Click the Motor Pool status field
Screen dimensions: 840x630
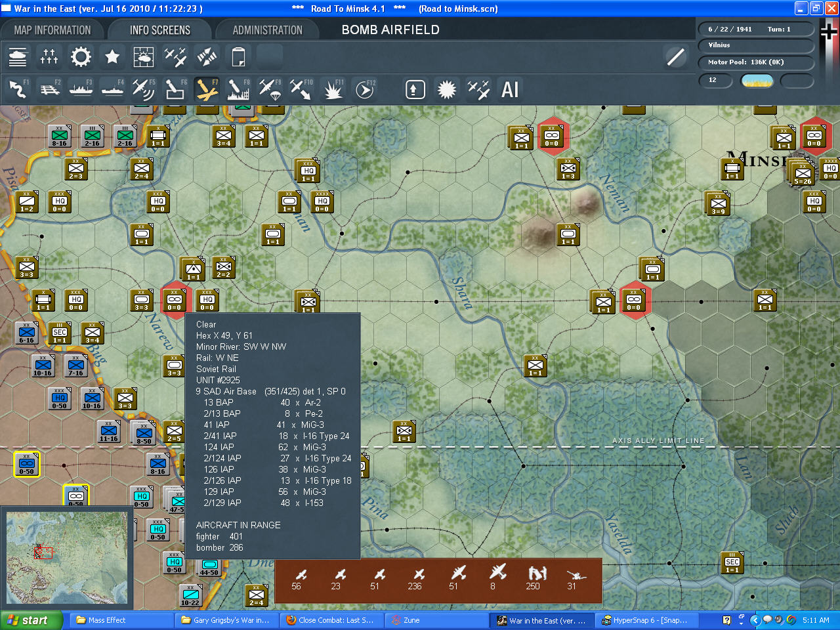756,62
